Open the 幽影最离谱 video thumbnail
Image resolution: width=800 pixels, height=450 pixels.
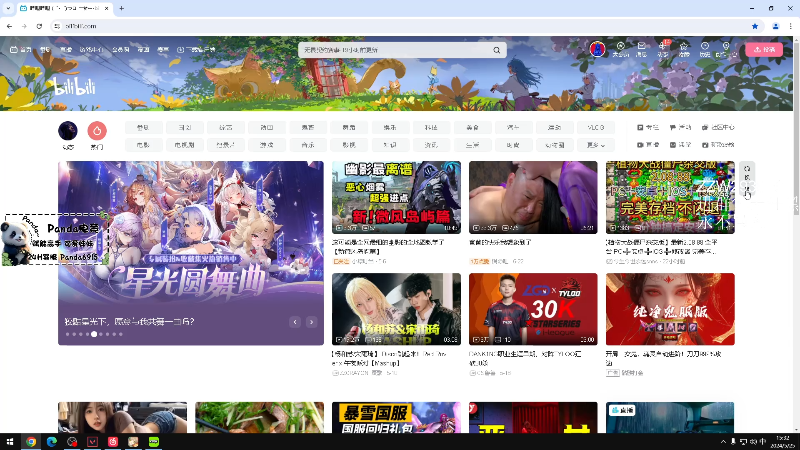[x=396, y=197]
